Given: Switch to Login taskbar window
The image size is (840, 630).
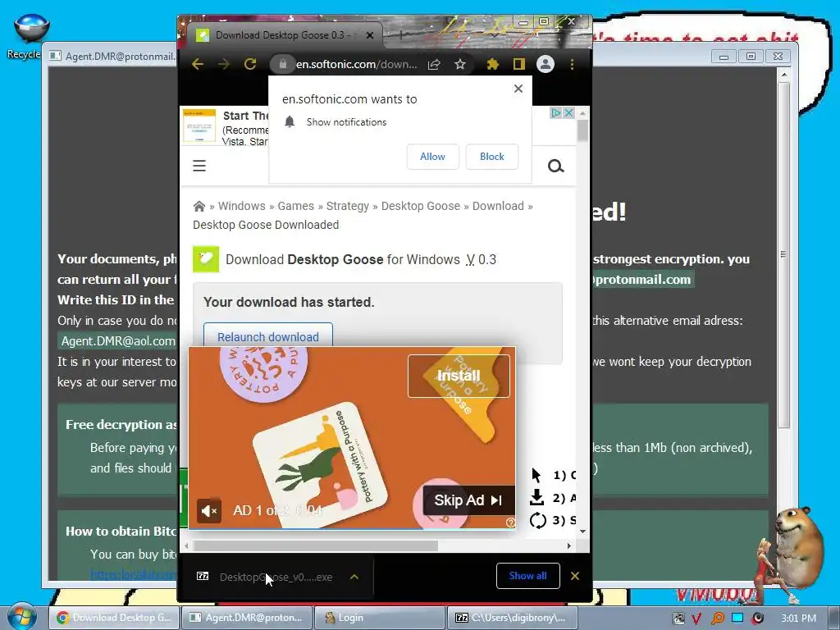Looking at the screenshot, I should tap(379, 618).
